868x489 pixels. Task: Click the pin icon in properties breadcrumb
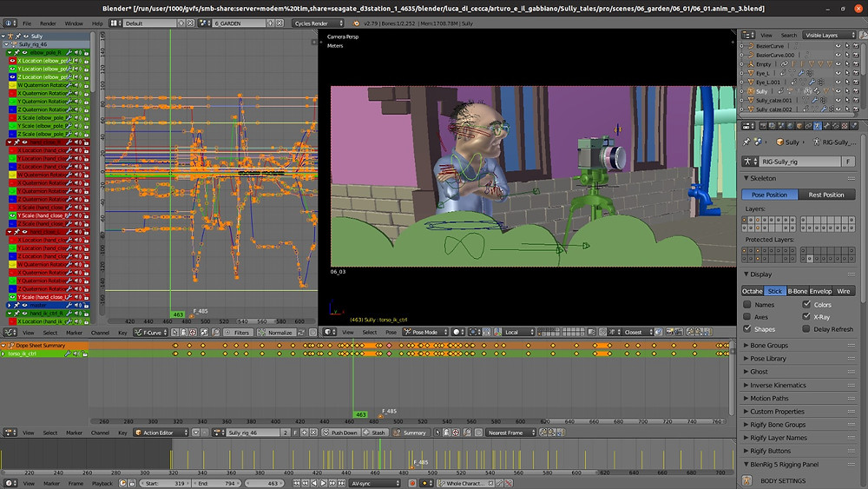click(746, 142)
